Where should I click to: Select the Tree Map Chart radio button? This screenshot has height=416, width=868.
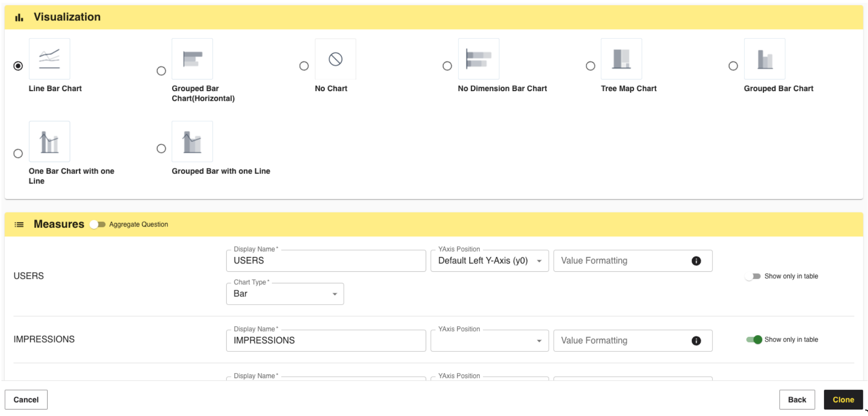[x=590, y=66]
